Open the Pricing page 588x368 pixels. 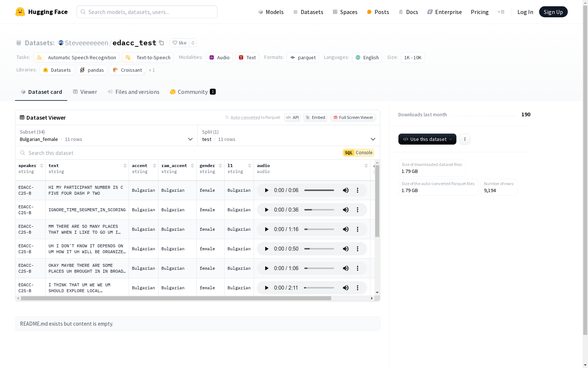(480, 12)
